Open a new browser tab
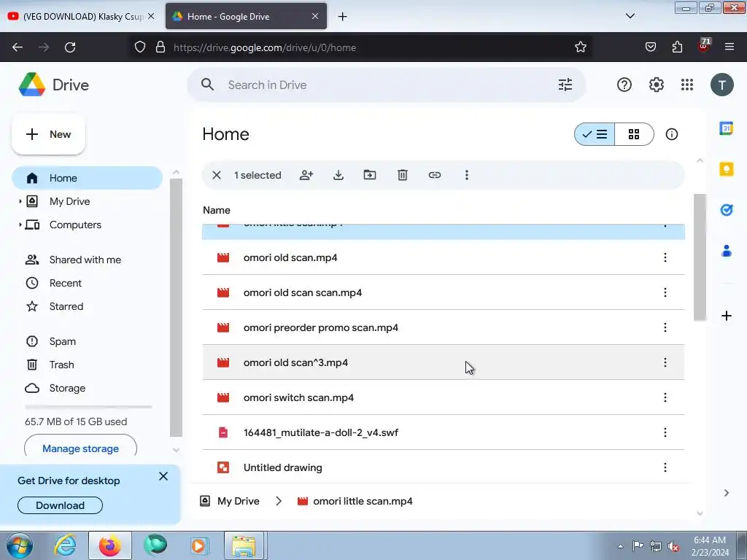747x560 pixels. point(342,17)
